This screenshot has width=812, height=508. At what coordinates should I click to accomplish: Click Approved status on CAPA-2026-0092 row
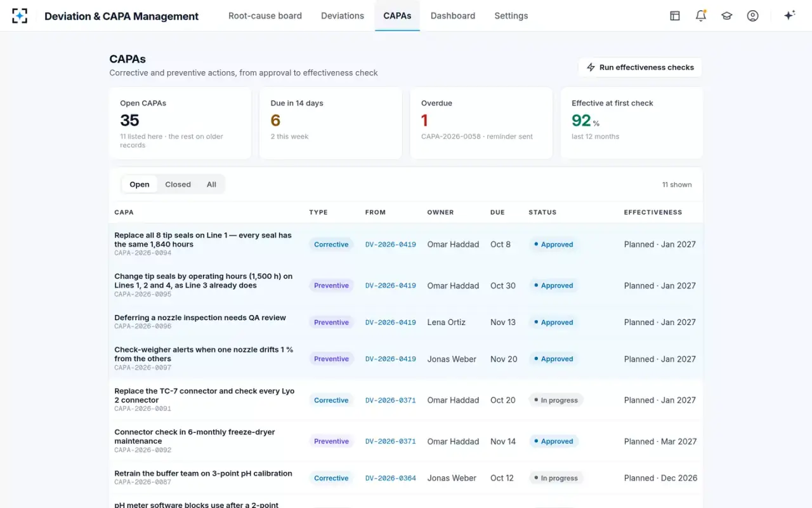[553, 441]
